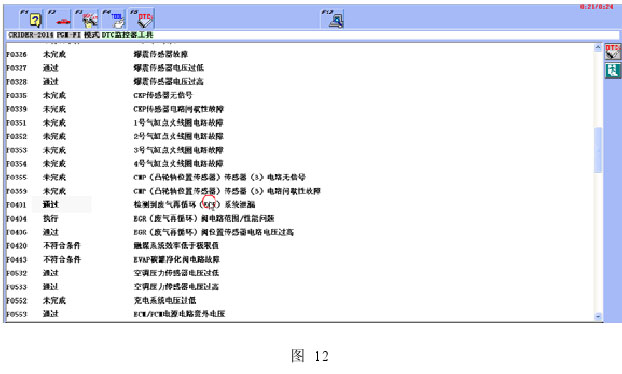The image size is (622, 374).
Task: Open the F1 help icon
Action: pos(31,19)
